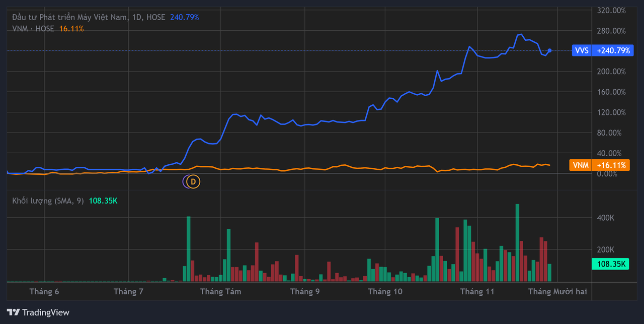Click the 200K volume scale label
The width and height of the screenshot is (644, 324).
[x=606, y=250]
